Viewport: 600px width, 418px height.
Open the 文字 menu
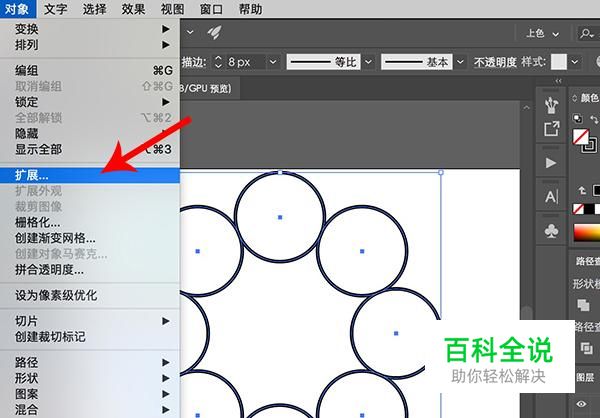(x=55, y=9)
